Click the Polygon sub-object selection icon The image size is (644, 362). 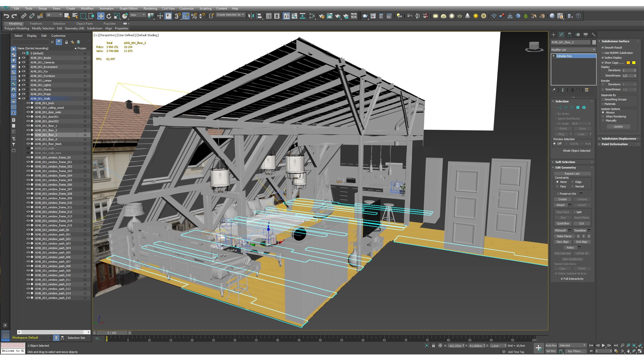point(578,107)
